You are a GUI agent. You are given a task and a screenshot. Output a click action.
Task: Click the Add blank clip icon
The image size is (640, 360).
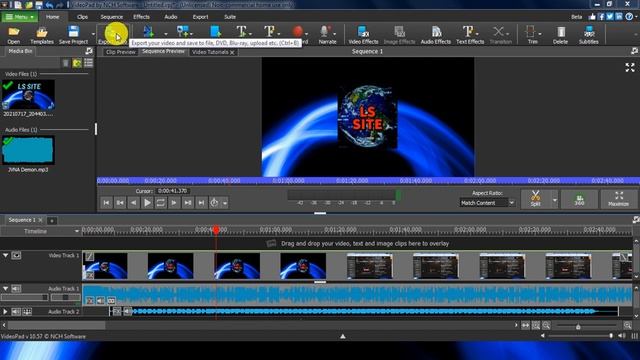pos(215,31)
